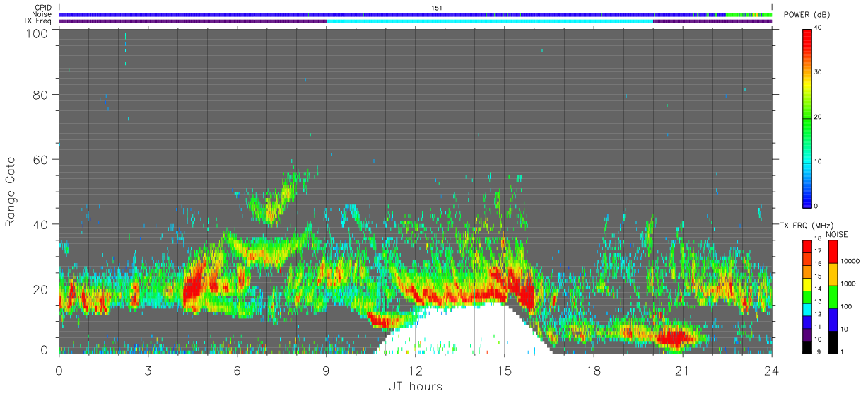Click the TX FRQ color scale bar
868x401 pixels.
[x=807, y=296]
